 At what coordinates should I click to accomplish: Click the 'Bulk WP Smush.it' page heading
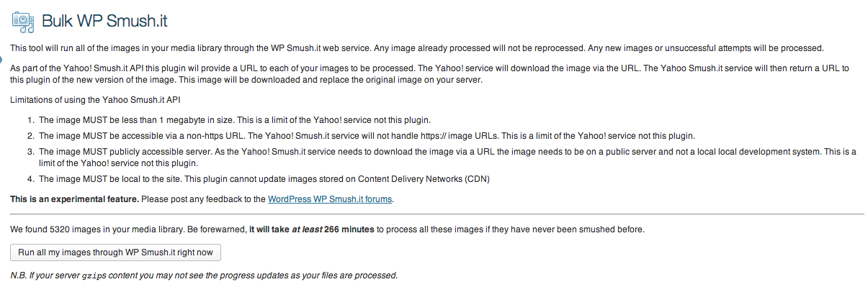[x=105, y=20]
